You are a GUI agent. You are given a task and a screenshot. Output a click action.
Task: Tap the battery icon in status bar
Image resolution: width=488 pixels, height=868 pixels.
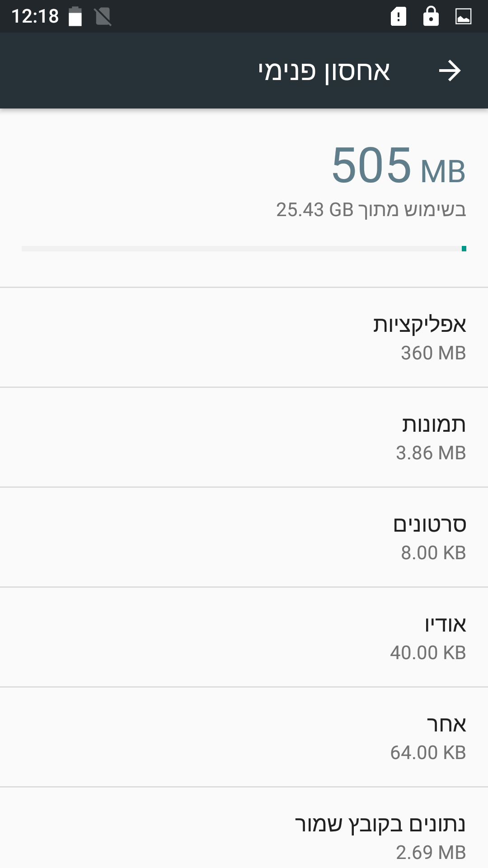tap(75, 17)
